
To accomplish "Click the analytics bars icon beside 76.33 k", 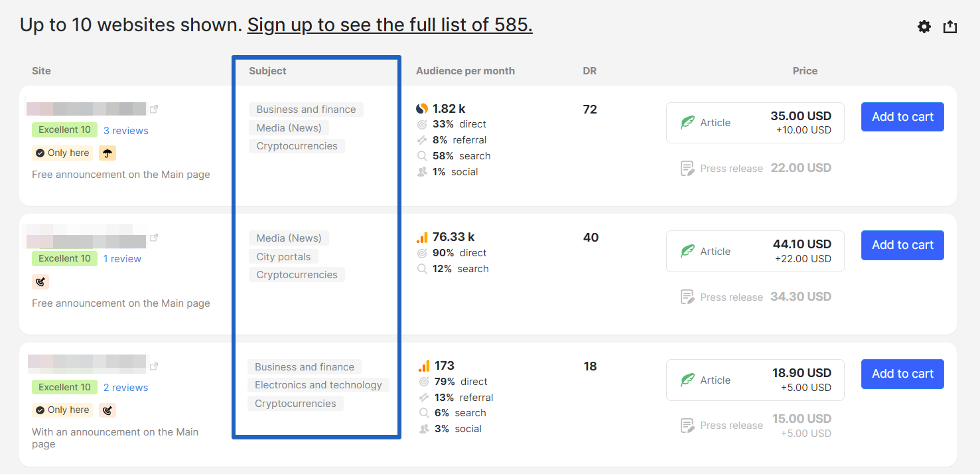I will [x=422, y=237].
